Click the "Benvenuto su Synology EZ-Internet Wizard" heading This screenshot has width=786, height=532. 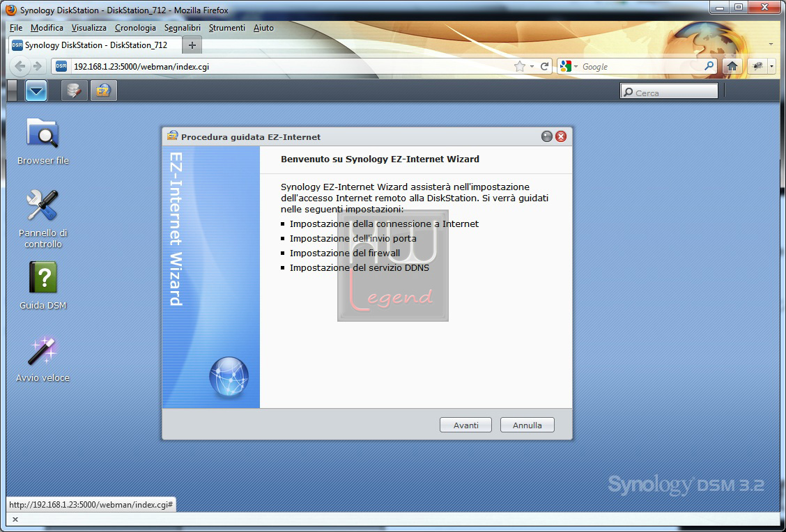[380, 159]
